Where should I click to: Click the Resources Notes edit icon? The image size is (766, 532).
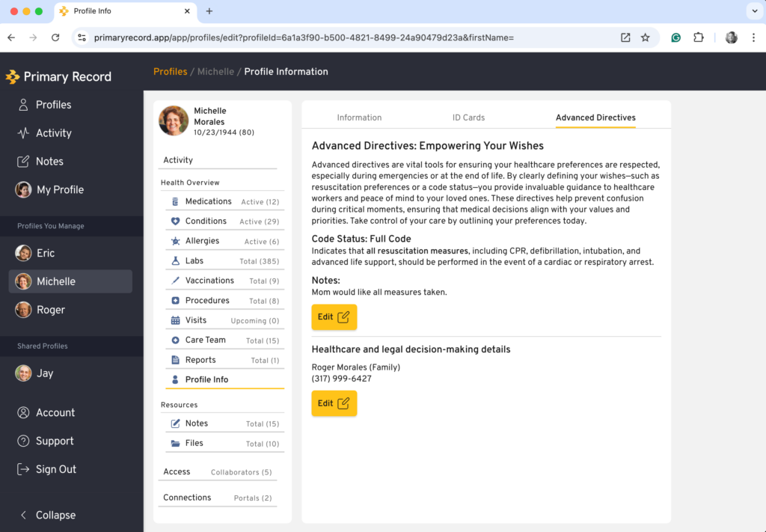point(175,424)
